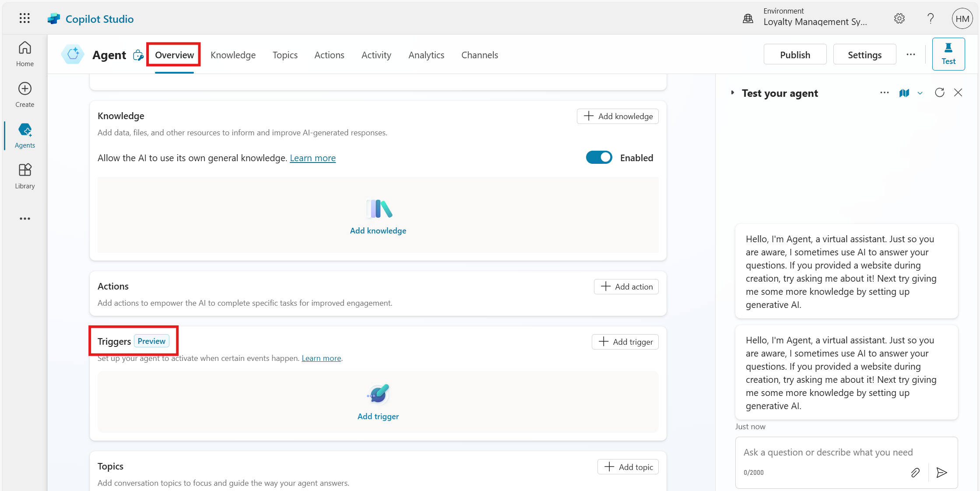
Task: Switch to the Topics tab
Action: click(x=285, y=55)
